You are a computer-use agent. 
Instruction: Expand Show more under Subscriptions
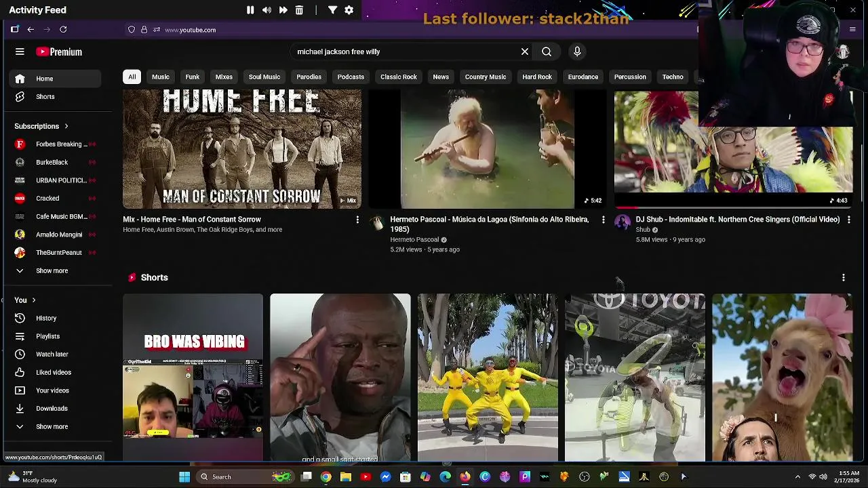[54, 270]
